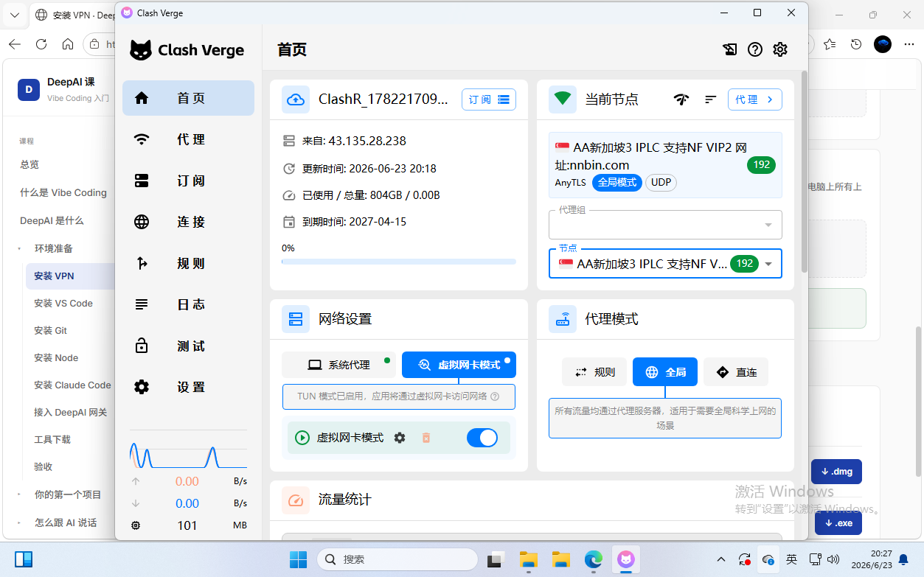The height and width of the screenshot is (577, 924).
Task: Click the 192 latency badge on node card
Action: 762,164
